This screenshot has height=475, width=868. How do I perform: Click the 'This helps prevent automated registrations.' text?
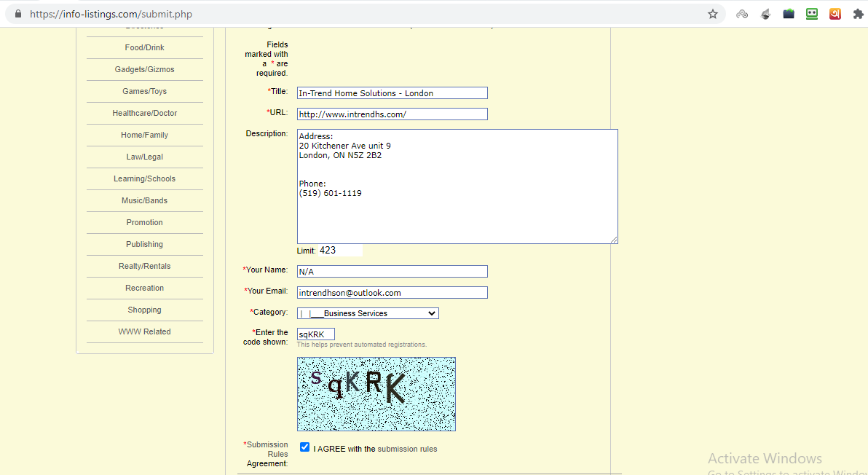361,345
